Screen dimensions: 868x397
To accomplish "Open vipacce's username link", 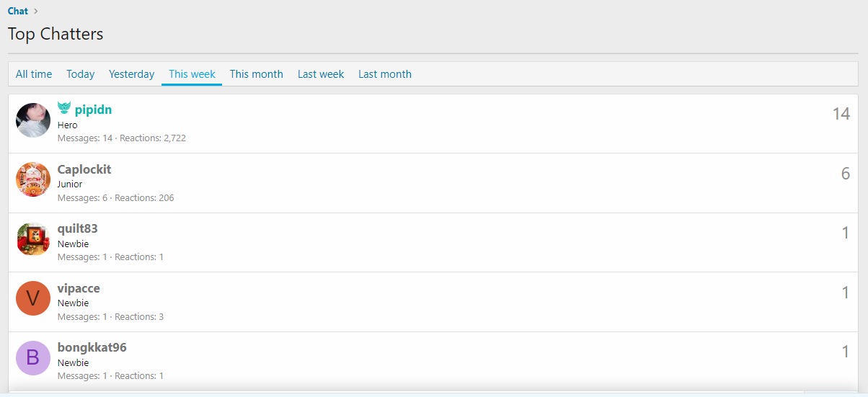I will click(x=79, y=288).
